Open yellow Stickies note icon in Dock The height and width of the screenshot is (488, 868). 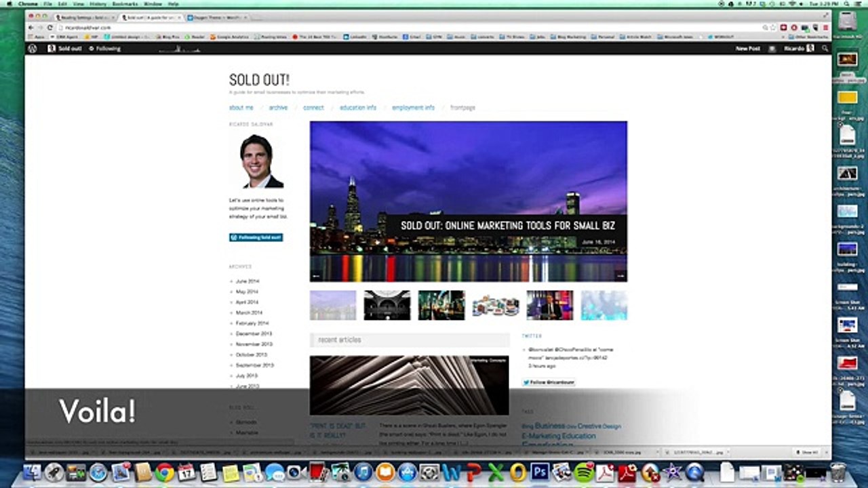click(231, 472)
